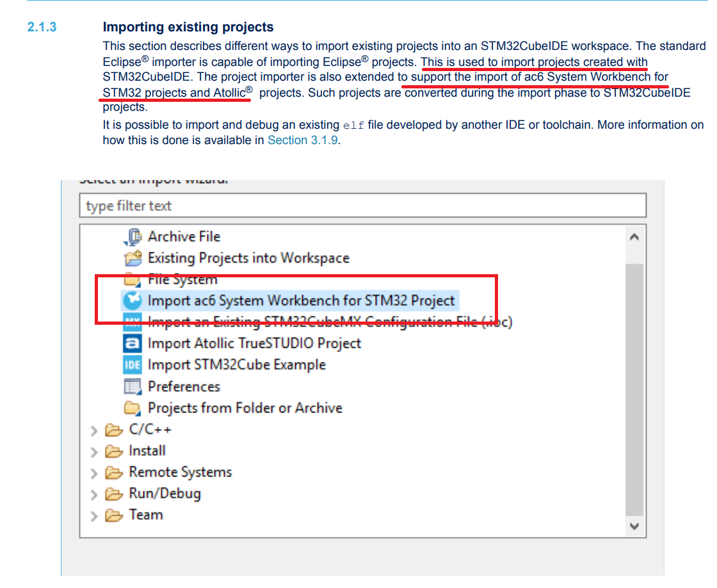Click the ac6 System Workbench import icon

tap(131, 300)
